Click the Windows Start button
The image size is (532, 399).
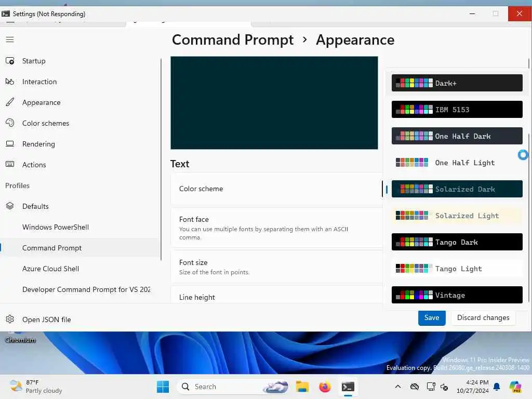[163, 387]
